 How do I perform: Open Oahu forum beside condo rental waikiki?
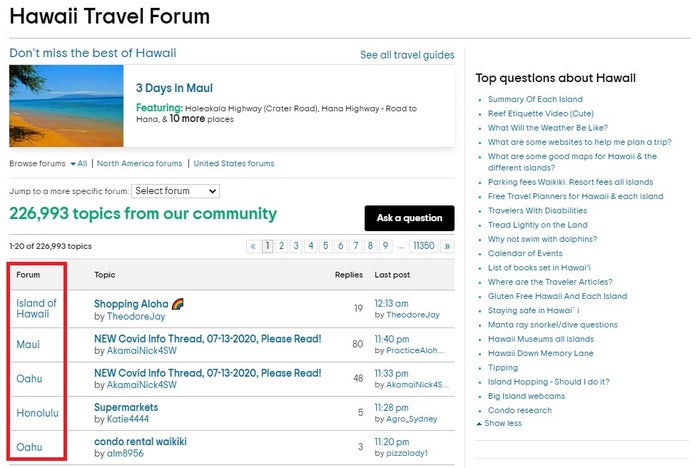point(29,447)
